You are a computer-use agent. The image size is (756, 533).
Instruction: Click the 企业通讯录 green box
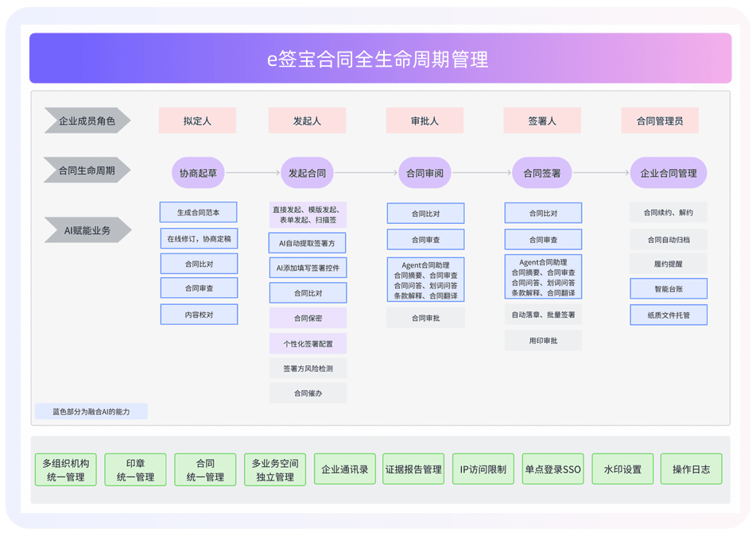(x=345, y=469)
